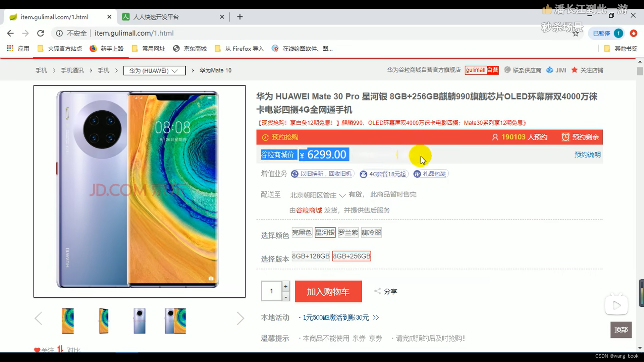Viewport: 644px width, 362px height.
Task: Open the site security info icon
Action: click(x=59, y=33)
